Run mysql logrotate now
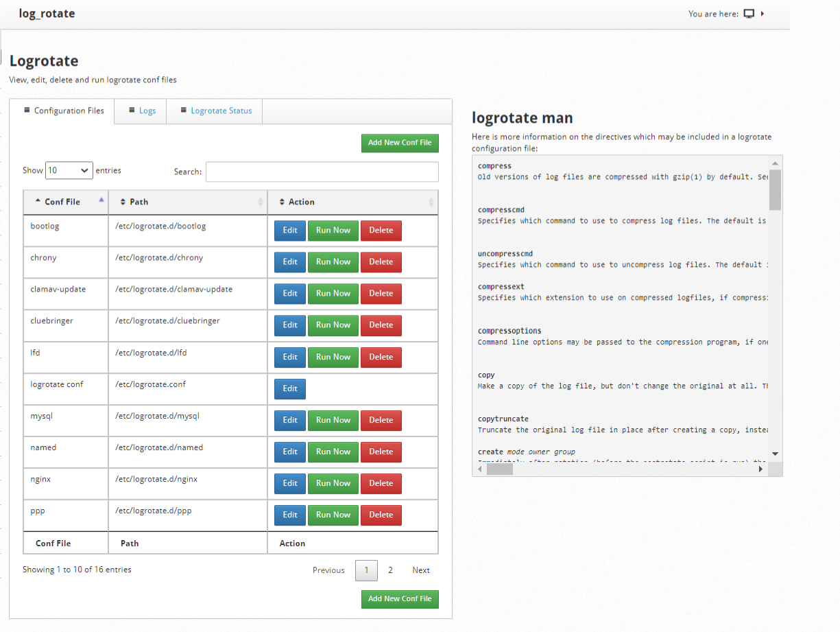 [x=333, y=420]
